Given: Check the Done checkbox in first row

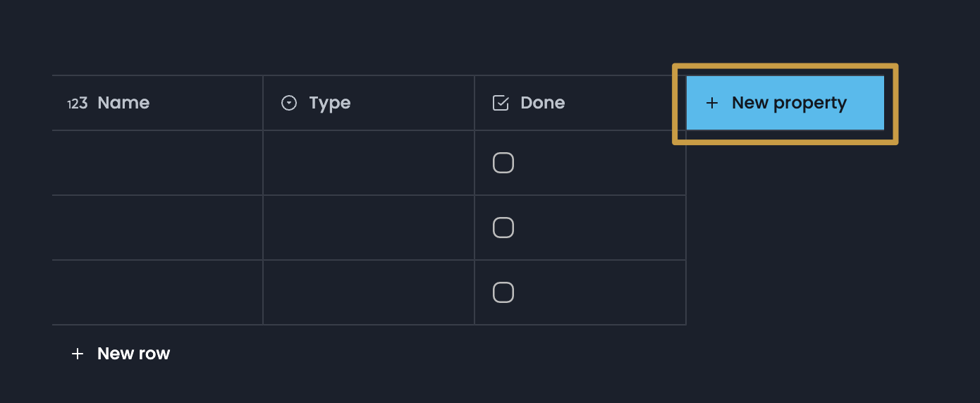Looking at the screenshot, I should tap(503, 163).
